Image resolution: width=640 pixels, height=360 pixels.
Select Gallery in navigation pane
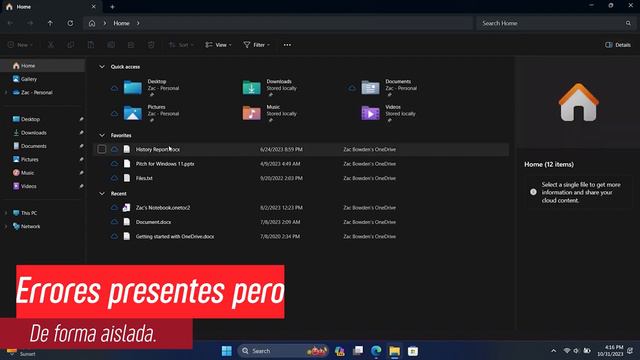tap(42, 79)
